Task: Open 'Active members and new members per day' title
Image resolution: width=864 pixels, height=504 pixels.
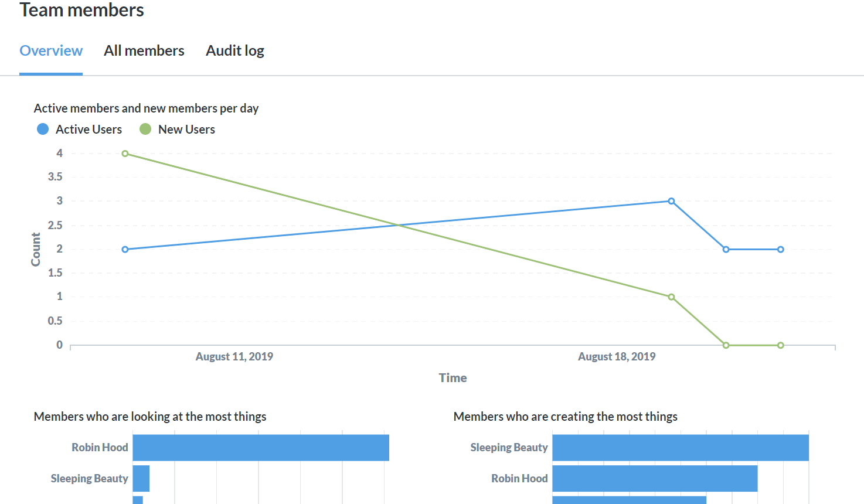Action: [146, 108]
